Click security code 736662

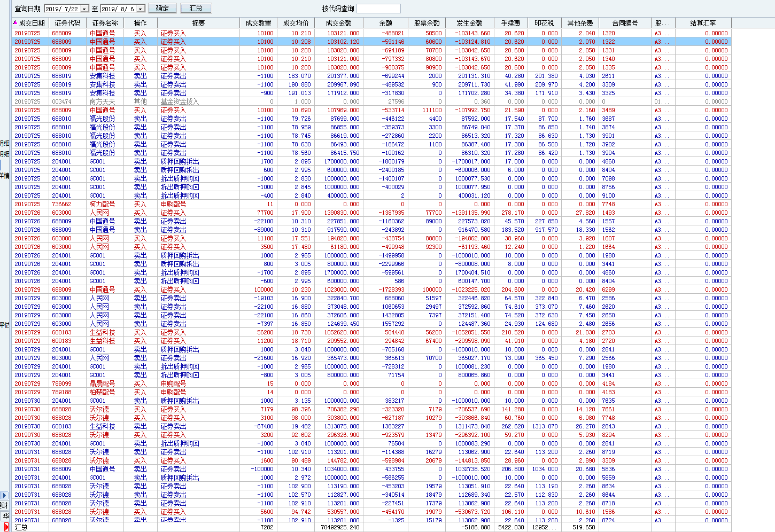click(x=61, y=204)
